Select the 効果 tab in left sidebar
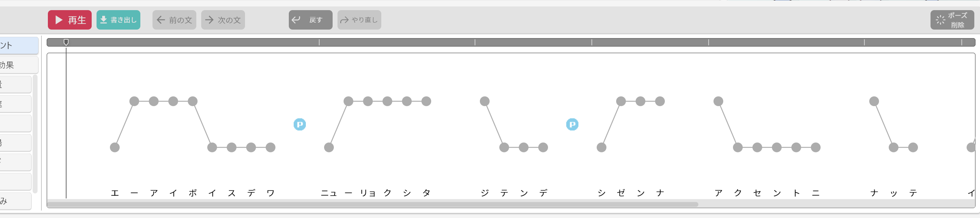This screenshot has width=980, height=218. pyautogui.click(x=19, y=65)
